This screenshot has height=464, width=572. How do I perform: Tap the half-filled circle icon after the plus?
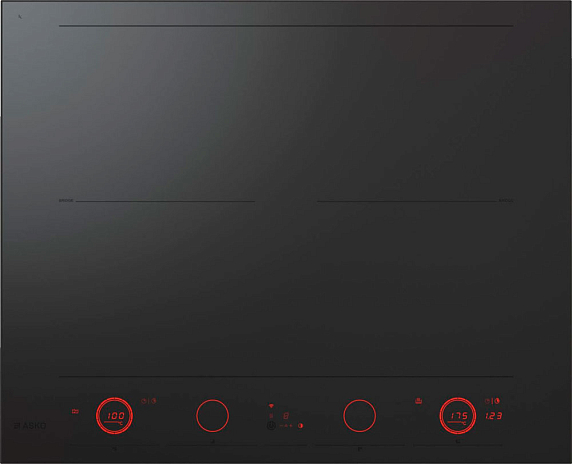click(x=300, y=426)
